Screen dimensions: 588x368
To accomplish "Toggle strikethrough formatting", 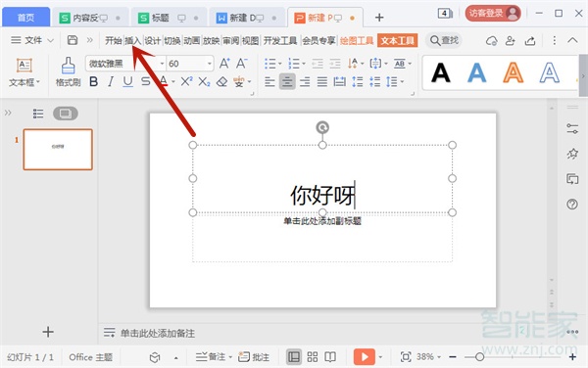I will coord(145,81).
